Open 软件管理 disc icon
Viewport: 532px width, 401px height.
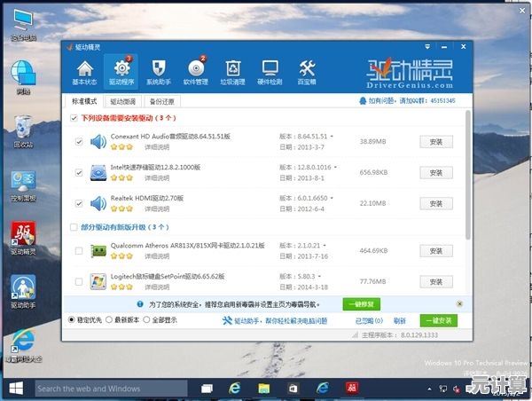(195, 71)
